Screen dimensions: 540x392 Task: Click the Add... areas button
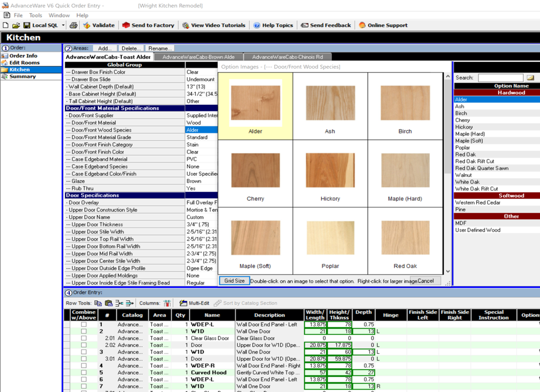(x=104, y=48)
